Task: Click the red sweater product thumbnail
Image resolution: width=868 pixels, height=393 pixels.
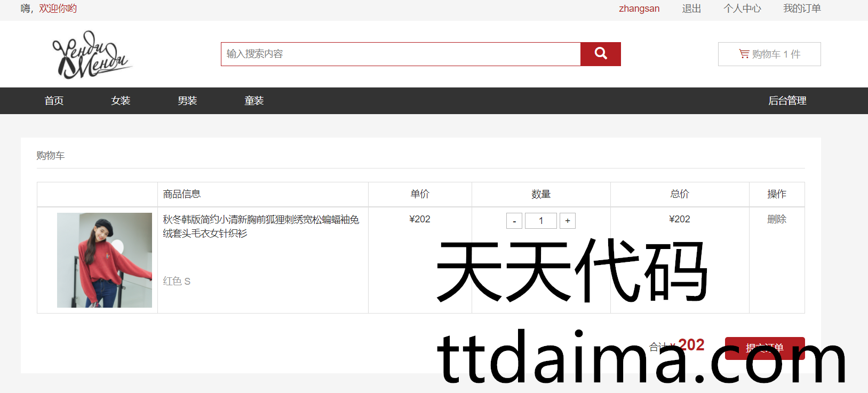Action: pos(105,260)
